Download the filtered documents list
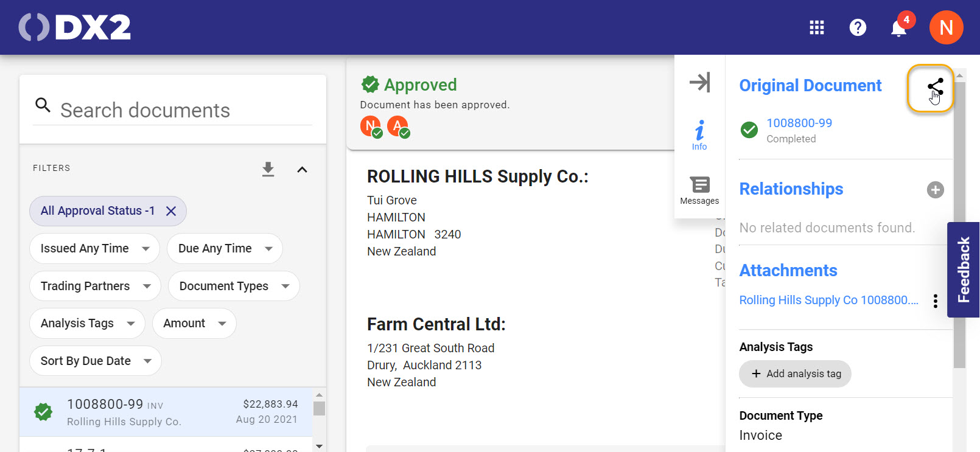This screenshot has width=980, height=452. click(268, 169)
